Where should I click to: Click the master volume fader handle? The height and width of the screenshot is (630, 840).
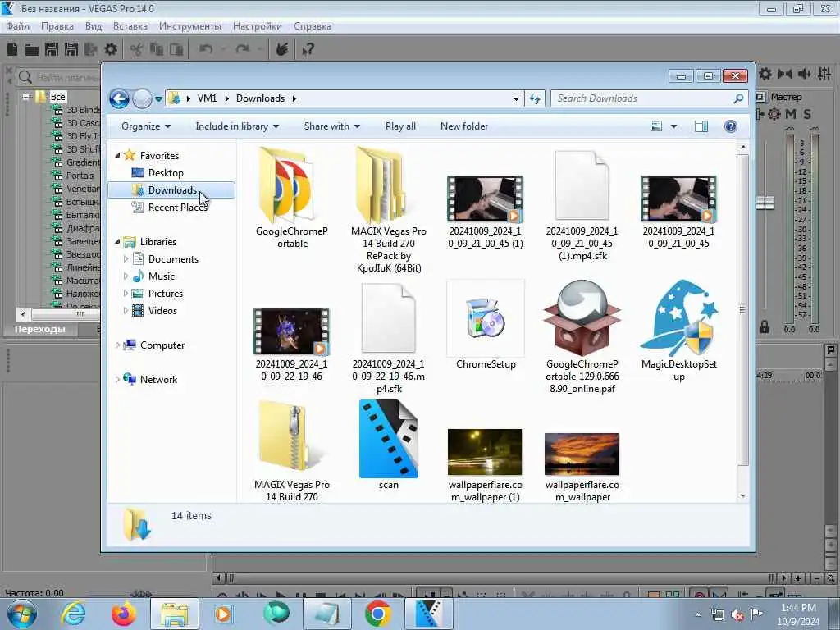[765, 203]
